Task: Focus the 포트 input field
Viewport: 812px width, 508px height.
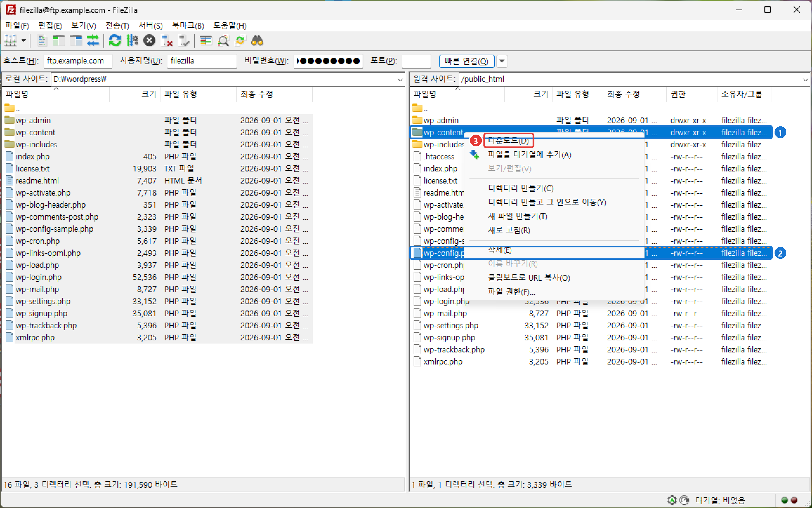Action: [x=416, y=61]
